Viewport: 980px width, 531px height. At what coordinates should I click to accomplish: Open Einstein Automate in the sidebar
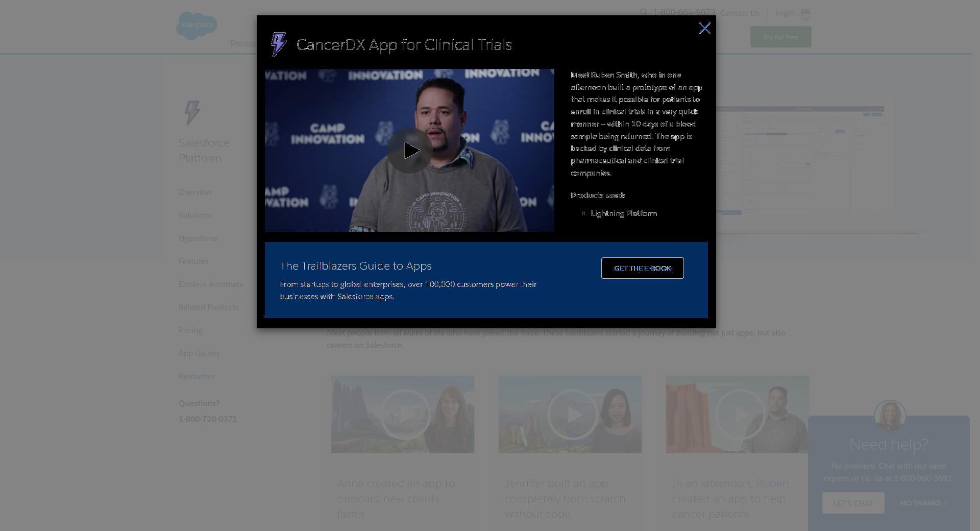point(211,284)
